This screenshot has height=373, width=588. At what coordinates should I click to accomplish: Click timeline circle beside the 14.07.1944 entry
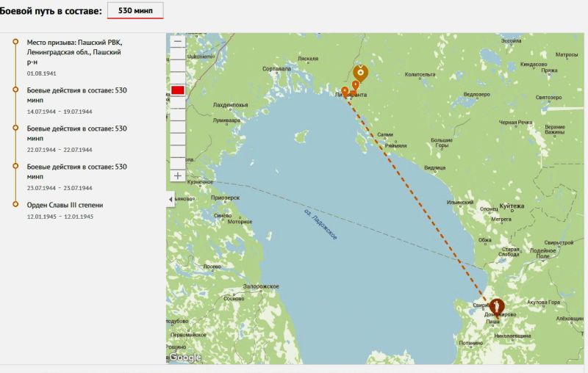[15, 90]
